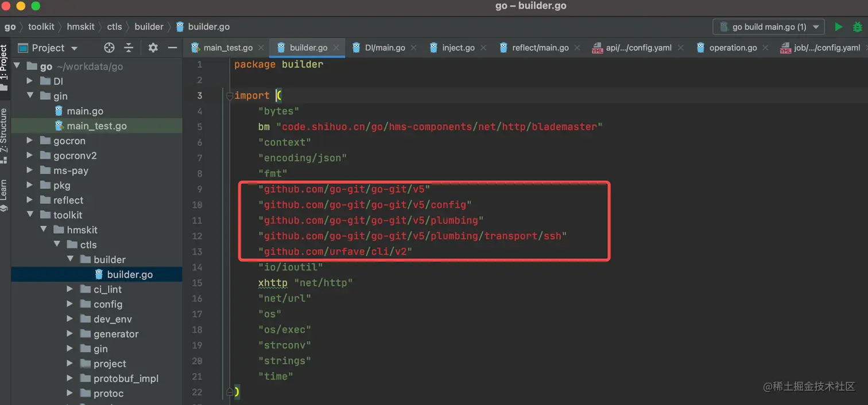The height and width of the screenshot is (405, 868).
Task: Expand the pkg folder
Action: pos(30,185)
